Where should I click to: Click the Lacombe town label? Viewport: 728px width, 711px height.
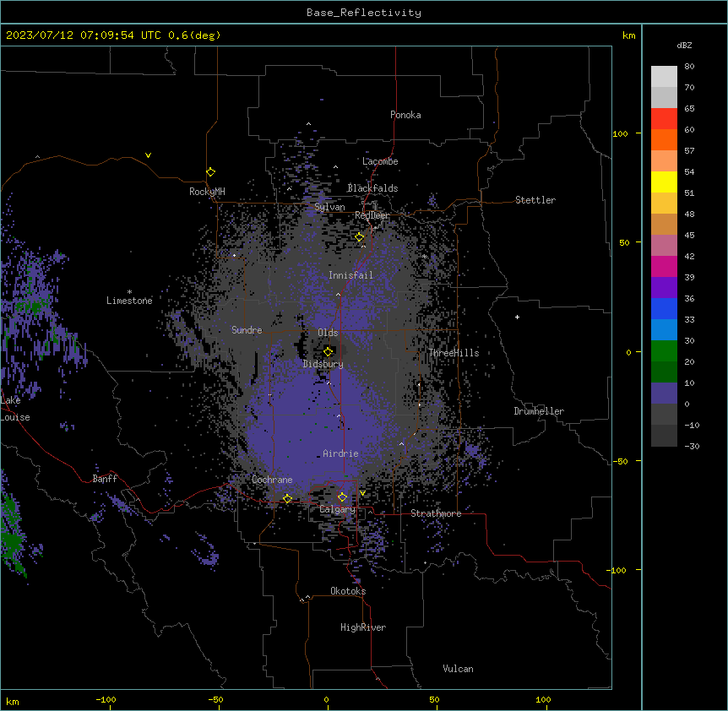pos(380,161)
